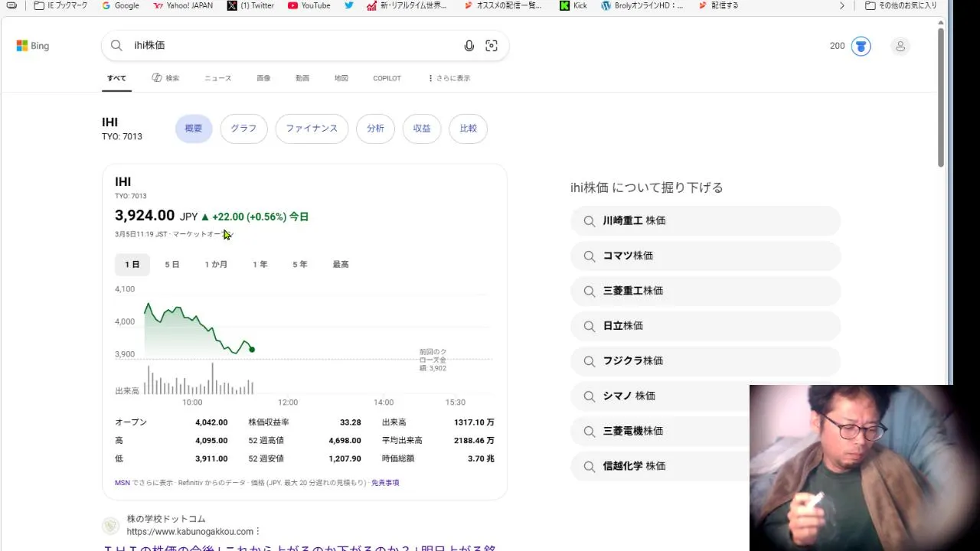Click the 3,924.00 price value
980x551 pixels.
pyautogui.click(x=145, y=216)
